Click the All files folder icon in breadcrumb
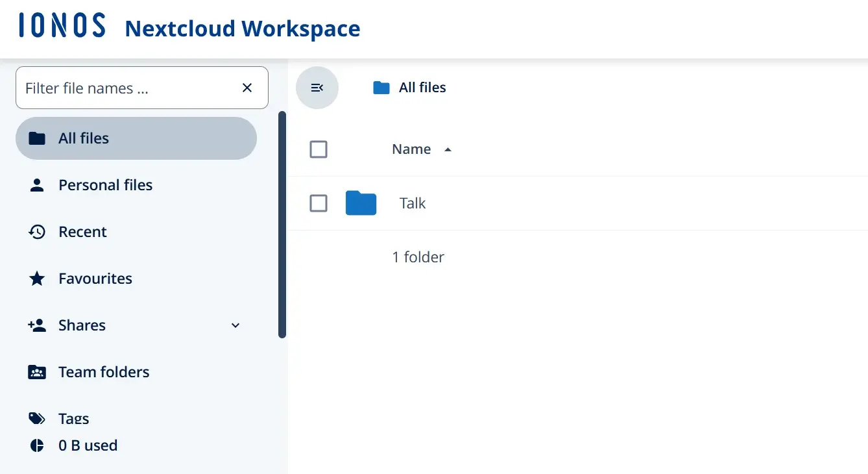Viewport: 868px width, 474px height. pos(381,87)
